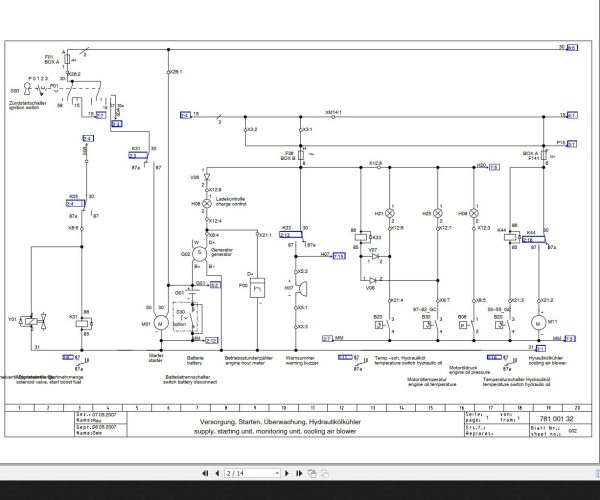Follow the blue link next to 31 at right edge
This screenshot has height=500, width=600.
[540, 349]
